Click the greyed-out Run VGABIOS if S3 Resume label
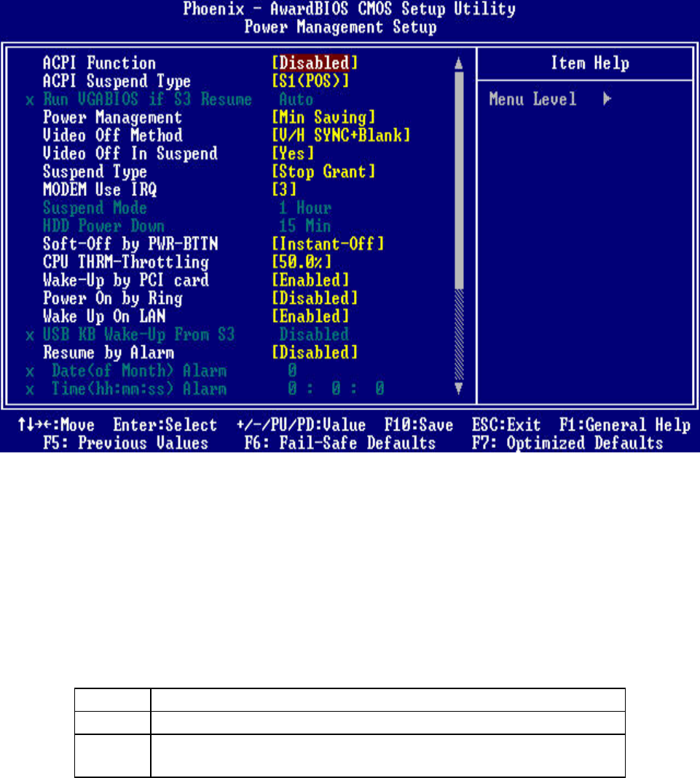 (x=147, y=99)
